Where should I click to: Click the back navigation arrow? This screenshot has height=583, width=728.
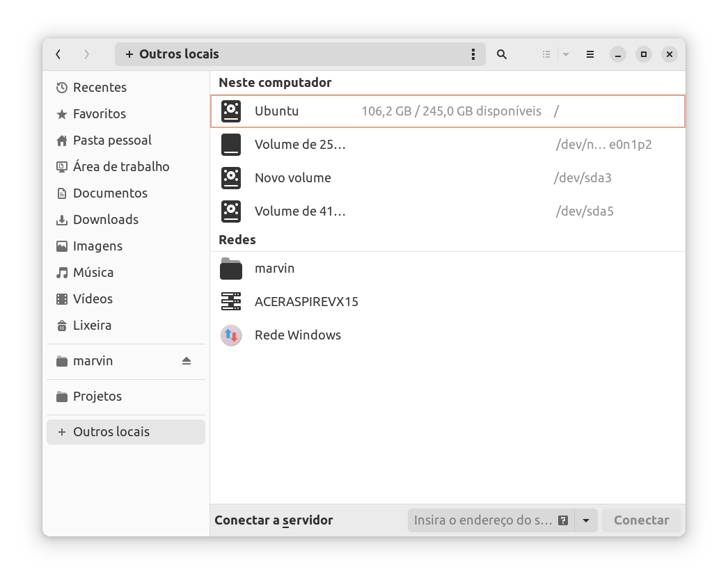tap(58, 54)
